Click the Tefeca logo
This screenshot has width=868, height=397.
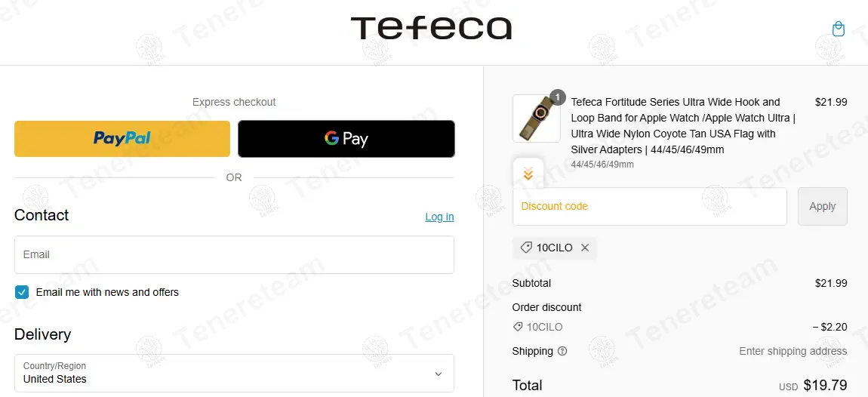click(x=431, y=29)
